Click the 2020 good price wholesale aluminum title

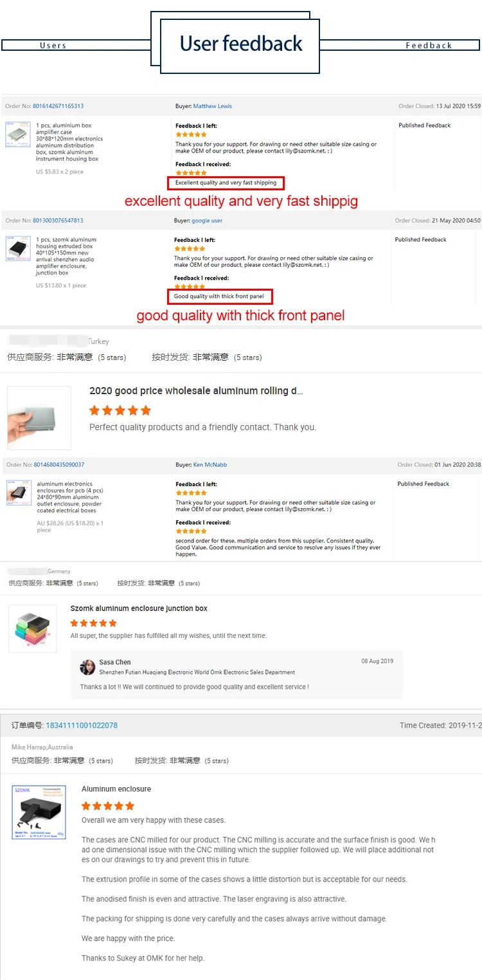click(x=196, y=391)
